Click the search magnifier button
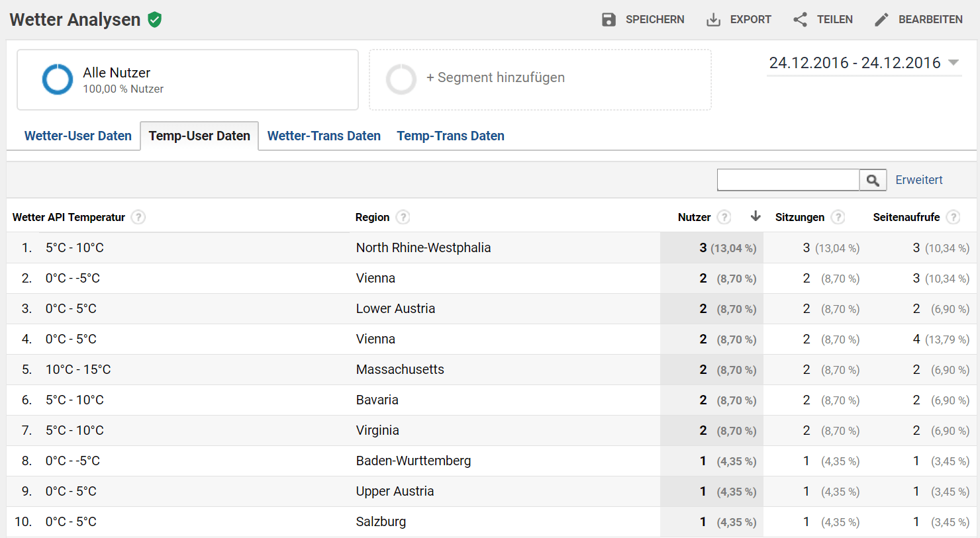980x538 pixels. coord(873,180)
